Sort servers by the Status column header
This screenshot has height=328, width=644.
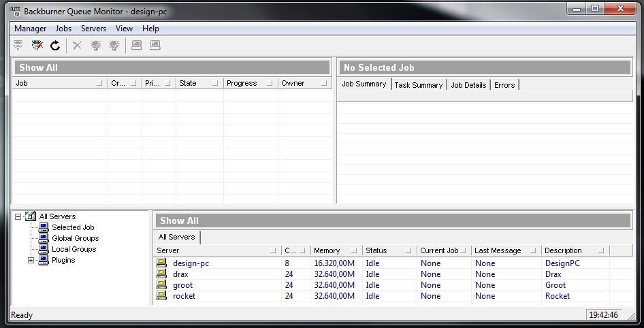pyautogui.click(x=389, y=250)
